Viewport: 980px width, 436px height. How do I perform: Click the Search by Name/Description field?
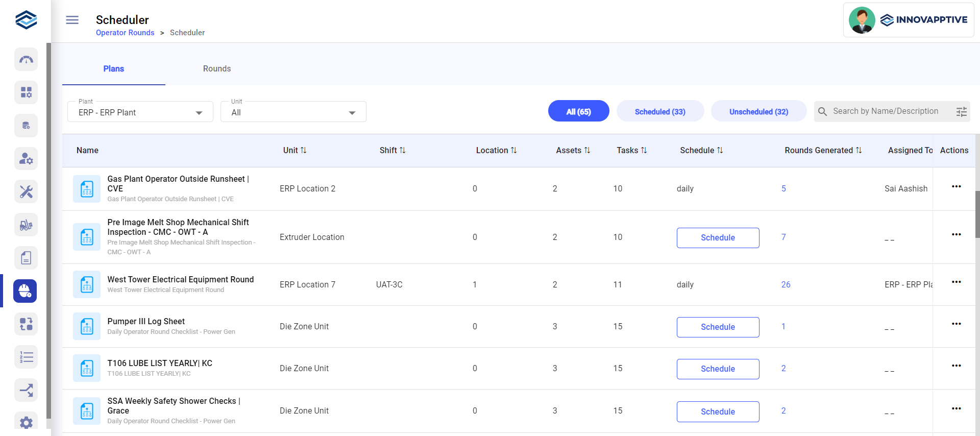[x=886, y=111]
